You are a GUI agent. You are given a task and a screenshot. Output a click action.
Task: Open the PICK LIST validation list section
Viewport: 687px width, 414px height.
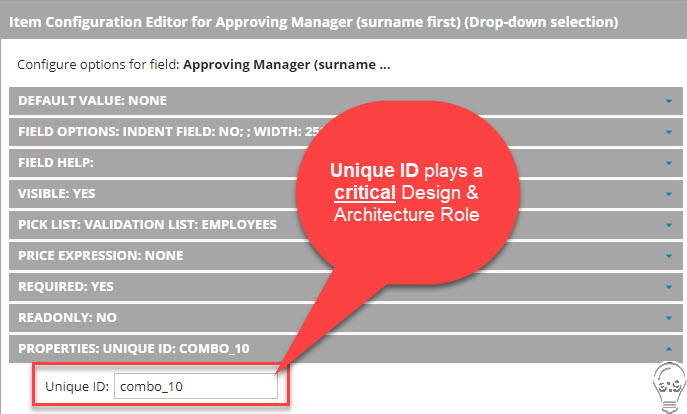pyautogui.click(x=147, y=224)
